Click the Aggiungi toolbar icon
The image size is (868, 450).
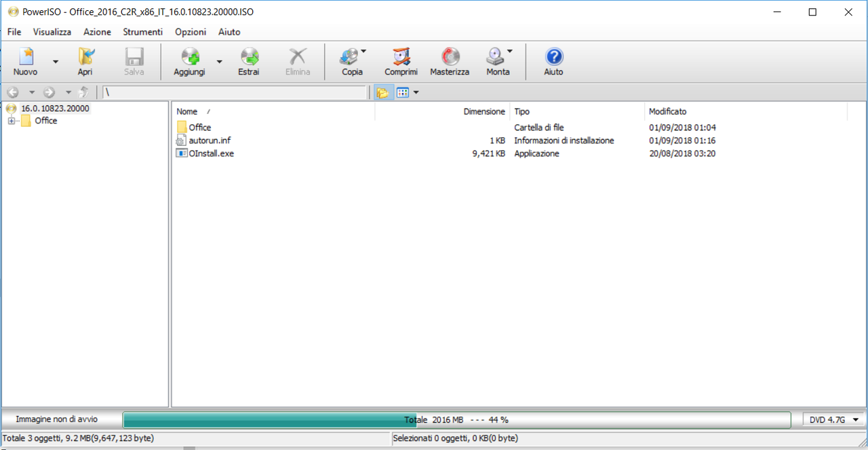189,57
